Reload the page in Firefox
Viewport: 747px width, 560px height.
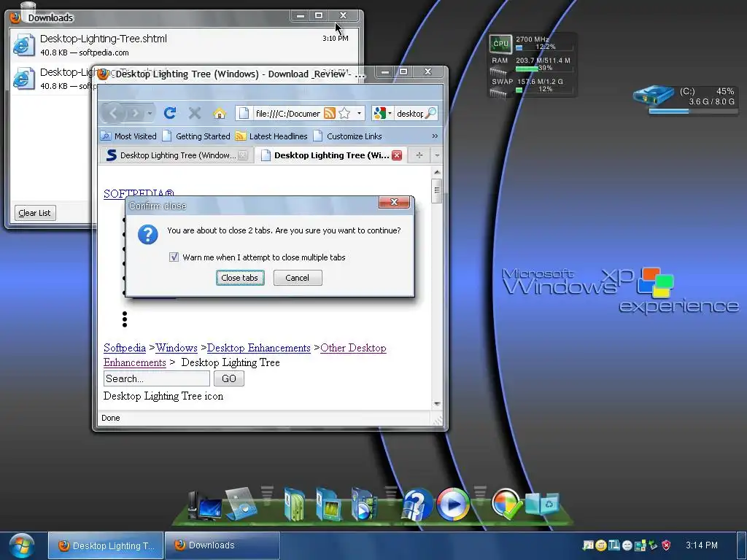coord(169,113)
